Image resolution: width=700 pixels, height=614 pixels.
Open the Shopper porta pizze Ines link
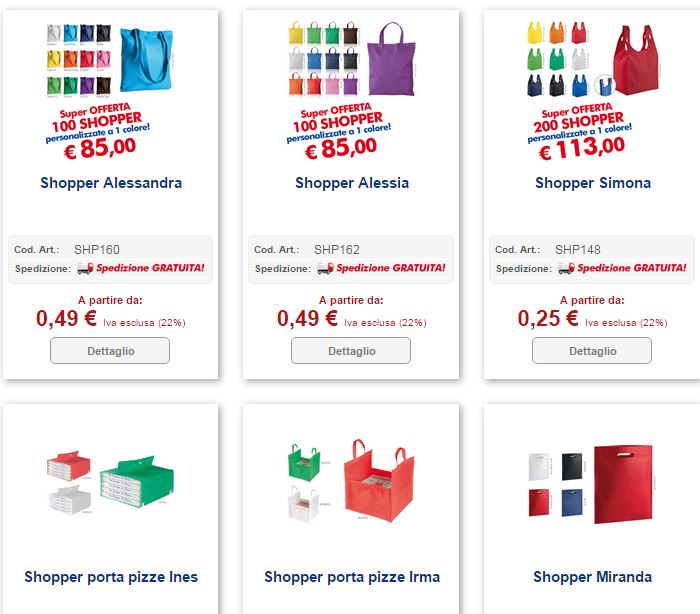click(x=111, y=576)
